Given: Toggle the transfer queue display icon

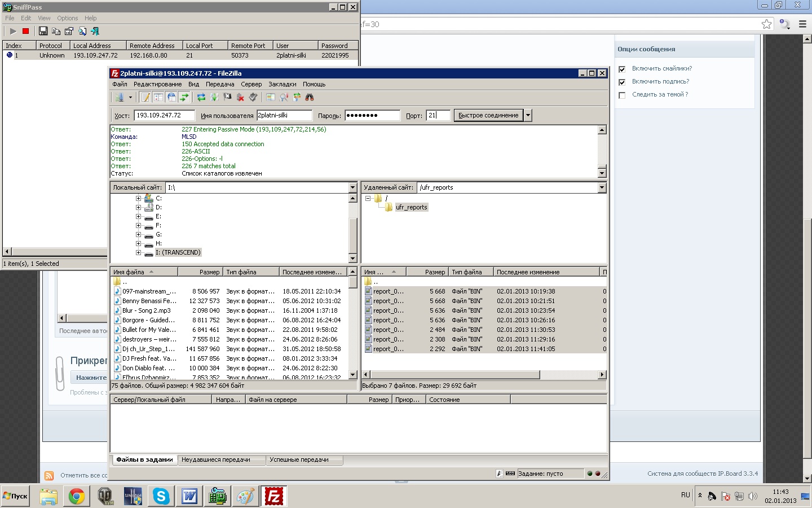Looking at the screenshot, I should click(x=184, y=97).
